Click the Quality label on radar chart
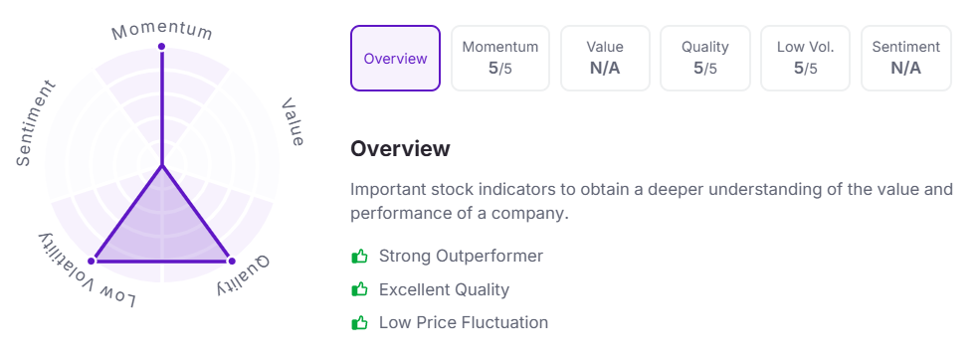The height and width of the screenshot is (359, 980). point(244,275)
